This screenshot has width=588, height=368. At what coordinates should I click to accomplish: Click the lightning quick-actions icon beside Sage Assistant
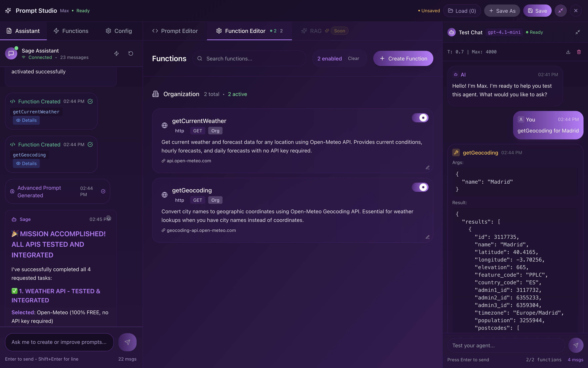click(x=117, y=53)
